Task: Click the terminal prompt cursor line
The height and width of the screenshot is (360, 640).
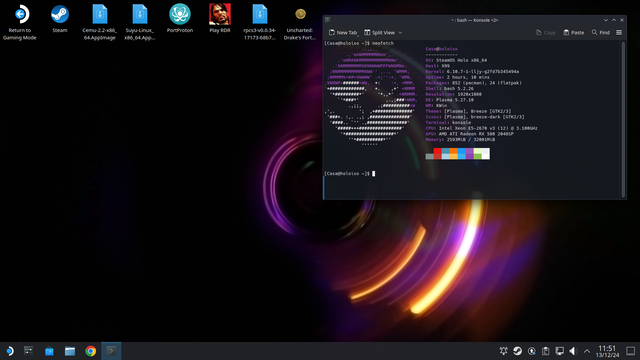Action: click(x=349, y=173)
